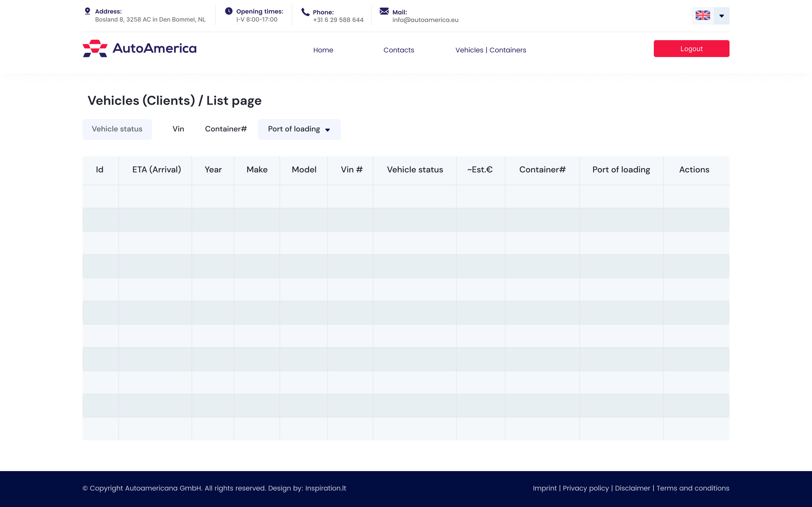Open the Vehicle status filter
Image resolution: width=812 pixels, height=507 pixels.
[117, 129]
